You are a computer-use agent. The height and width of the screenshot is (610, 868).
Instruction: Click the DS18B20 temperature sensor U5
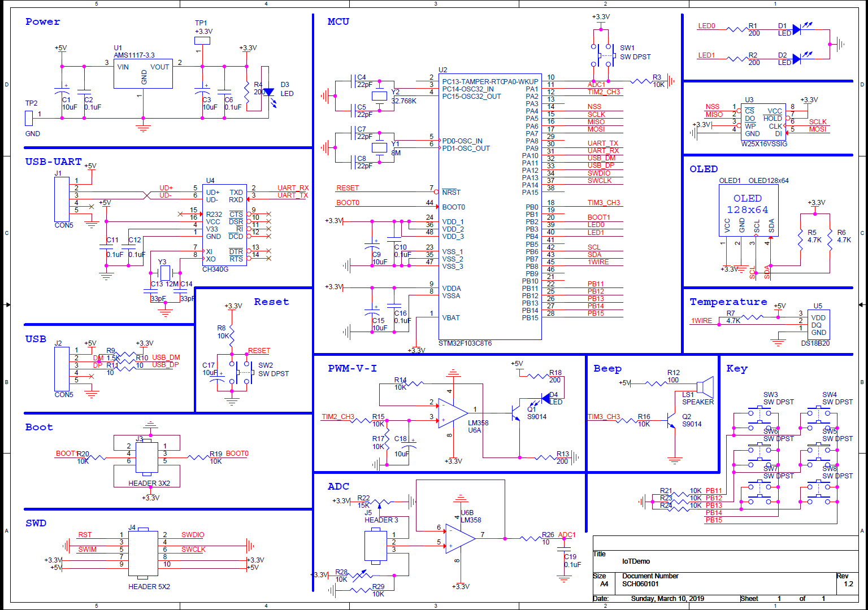[818, 325]
